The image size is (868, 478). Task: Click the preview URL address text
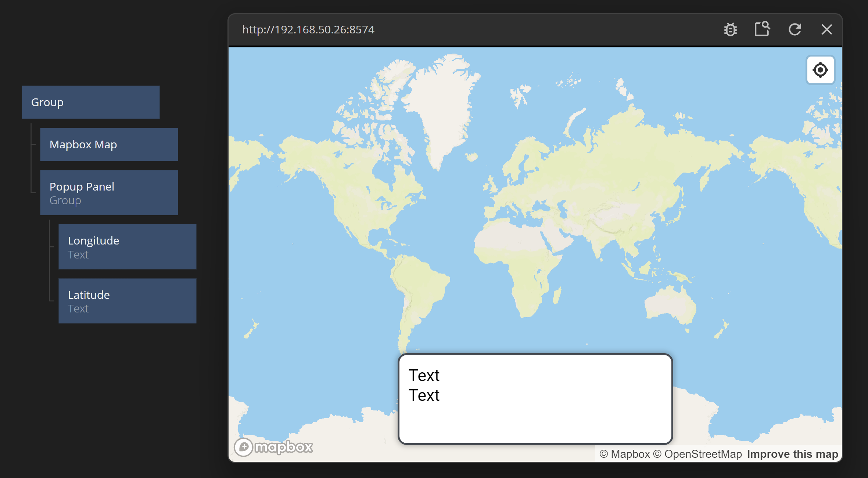coord(308,29)
